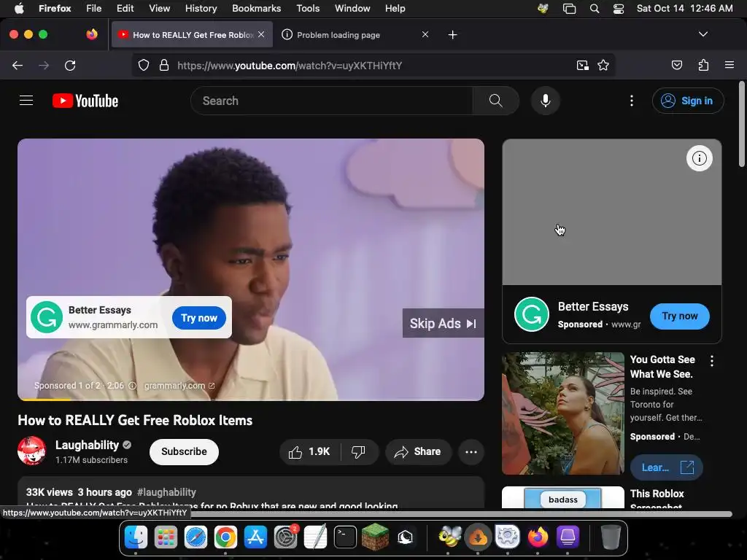Open ad info circle on sidebar ad

coord(700,158)
